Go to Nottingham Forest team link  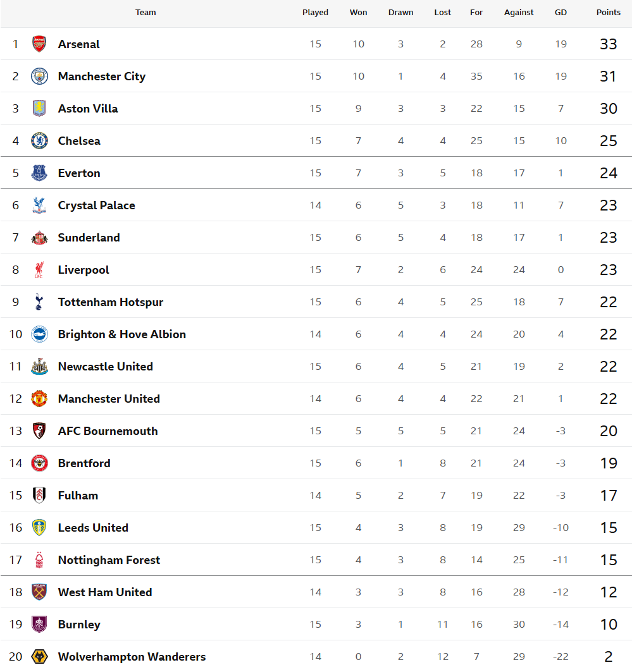click(109, 560)
